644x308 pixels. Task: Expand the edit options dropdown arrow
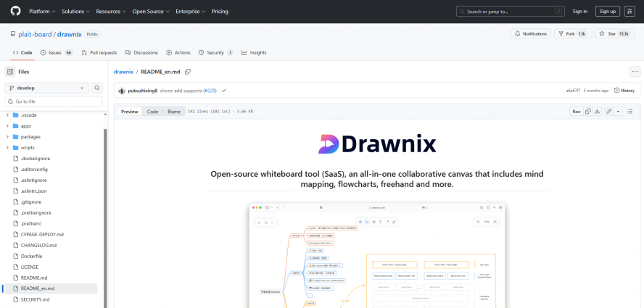[x=619, y=112]
